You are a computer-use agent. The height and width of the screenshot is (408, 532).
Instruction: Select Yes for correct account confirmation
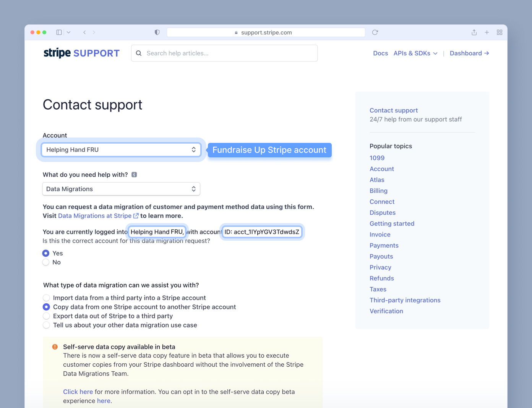tap(46, 253)
